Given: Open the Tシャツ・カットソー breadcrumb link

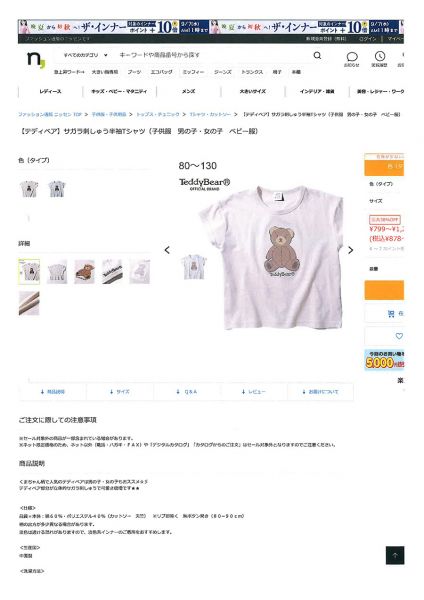Looking at the screenshot, I should tap(210, 114).
